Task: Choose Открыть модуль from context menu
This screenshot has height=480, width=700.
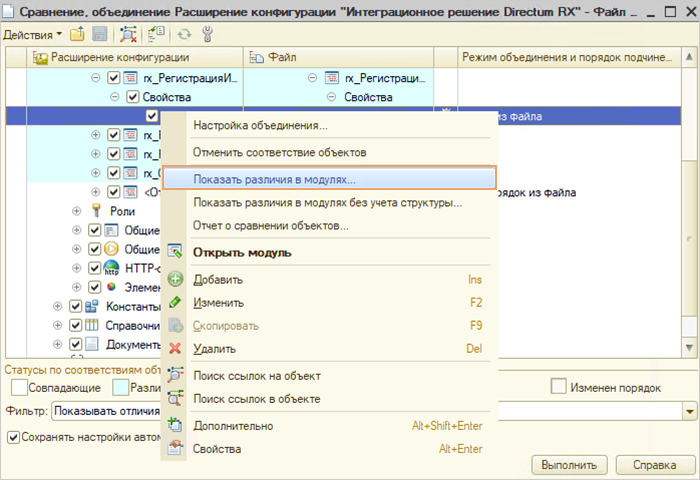Action: click(242, 252)
